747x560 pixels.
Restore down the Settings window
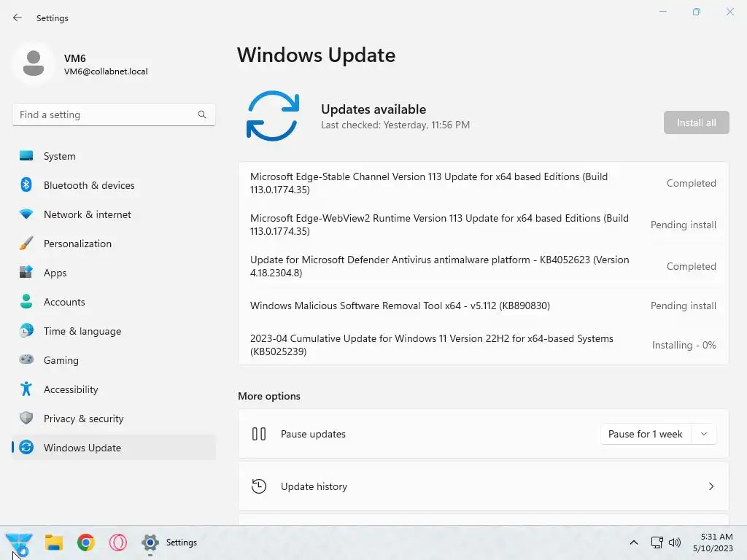[x=696, y=12]
